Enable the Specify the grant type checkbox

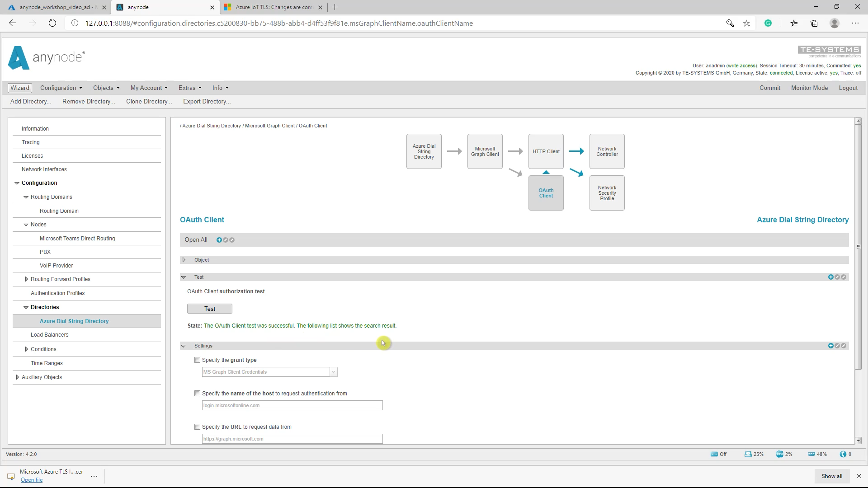pyautogui.click(x=197, y=360)
